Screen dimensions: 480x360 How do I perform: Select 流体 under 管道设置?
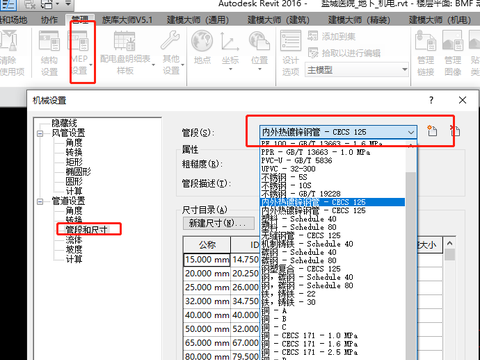[x=74, y=239]
